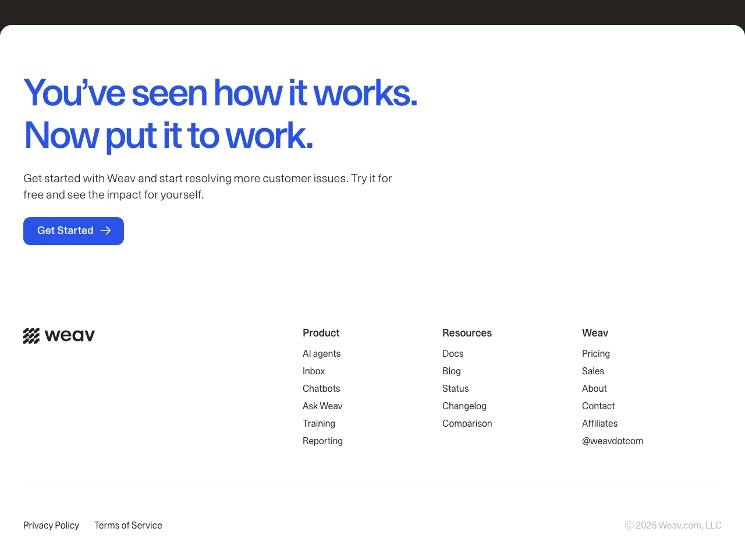The height and width of the screenshot is (560, 745).
Task: Go to the Blog
Action: (x=452, y=371)
